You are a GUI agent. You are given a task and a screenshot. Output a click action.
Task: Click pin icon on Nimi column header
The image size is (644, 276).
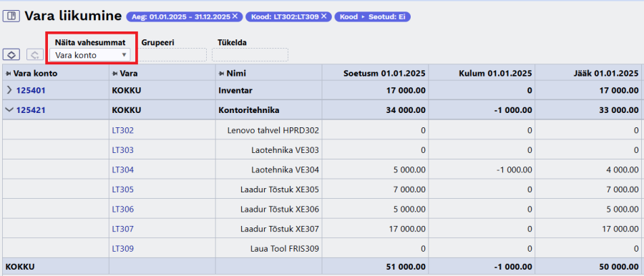point(222,74)
